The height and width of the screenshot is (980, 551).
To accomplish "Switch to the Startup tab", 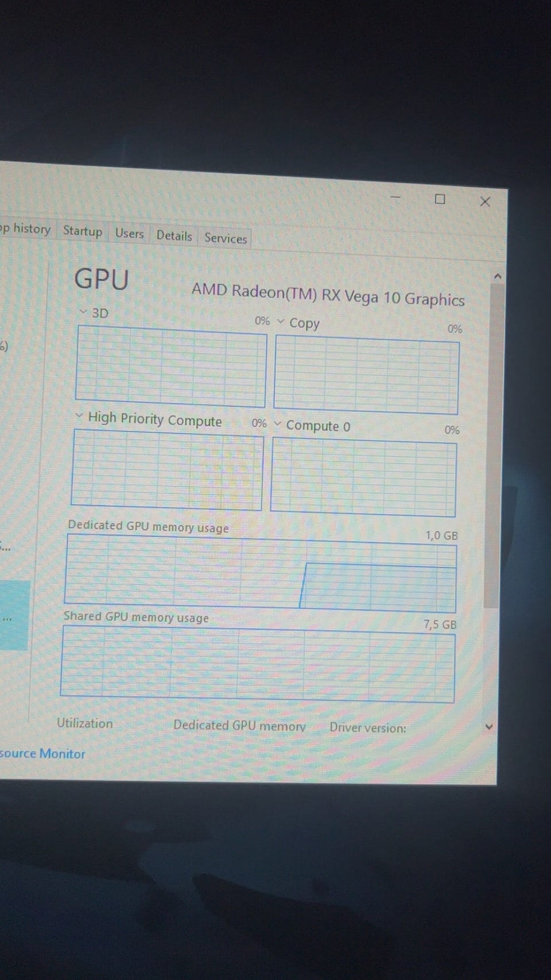I will [83, 231].
